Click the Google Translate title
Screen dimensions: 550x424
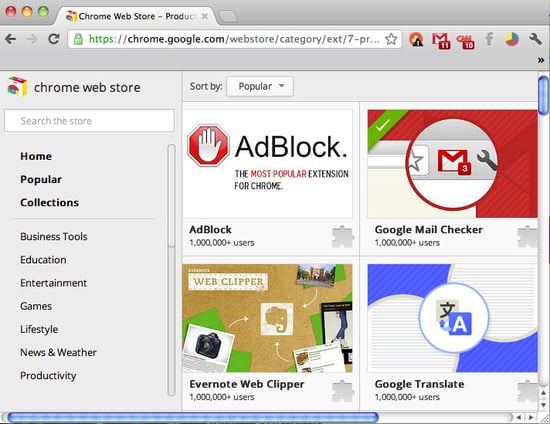[x=420, y=384]
